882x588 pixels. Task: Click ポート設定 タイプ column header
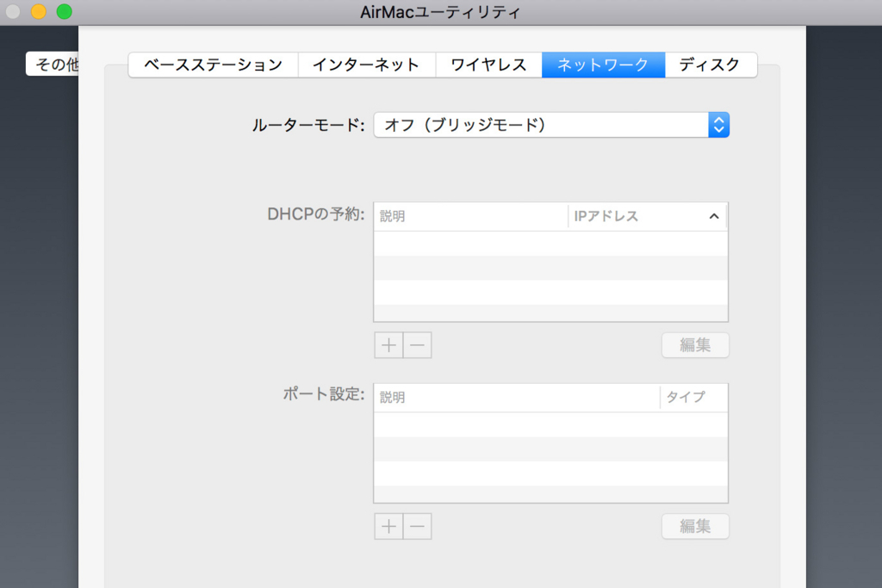694,398
